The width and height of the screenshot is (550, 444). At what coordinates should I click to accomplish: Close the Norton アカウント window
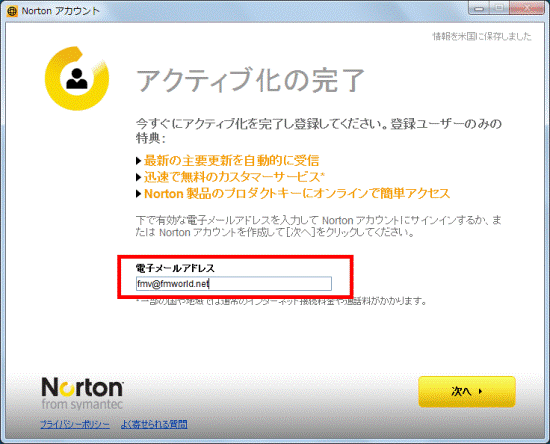click(526, 8)
